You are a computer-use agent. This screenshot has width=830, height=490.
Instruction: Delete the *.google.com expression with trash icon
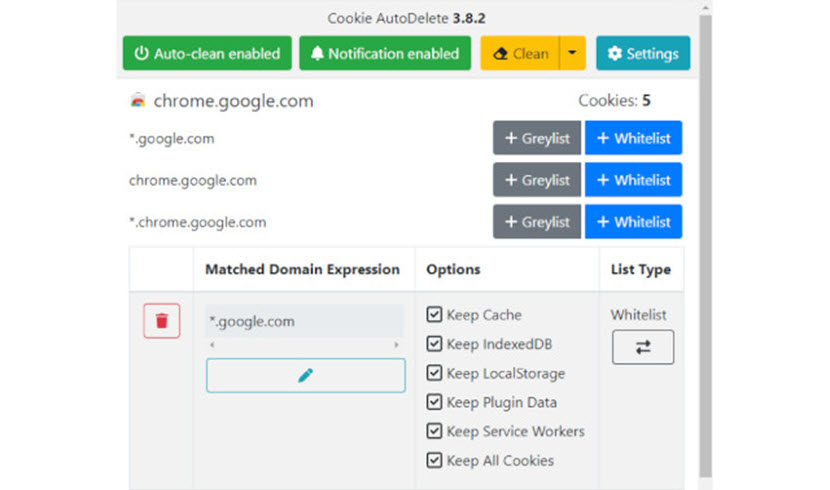(x=161, y=321)
